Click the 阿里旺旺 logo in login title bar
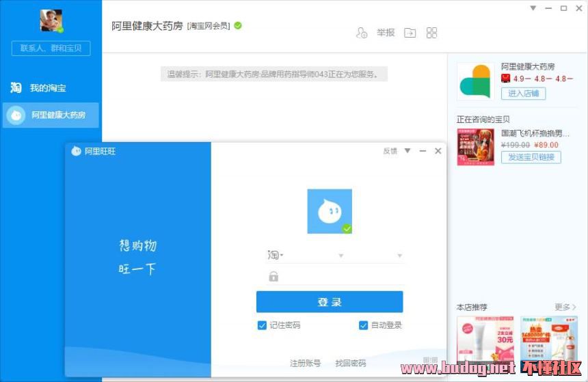Viewport: 588px width, 382px height. click(76, 151)
